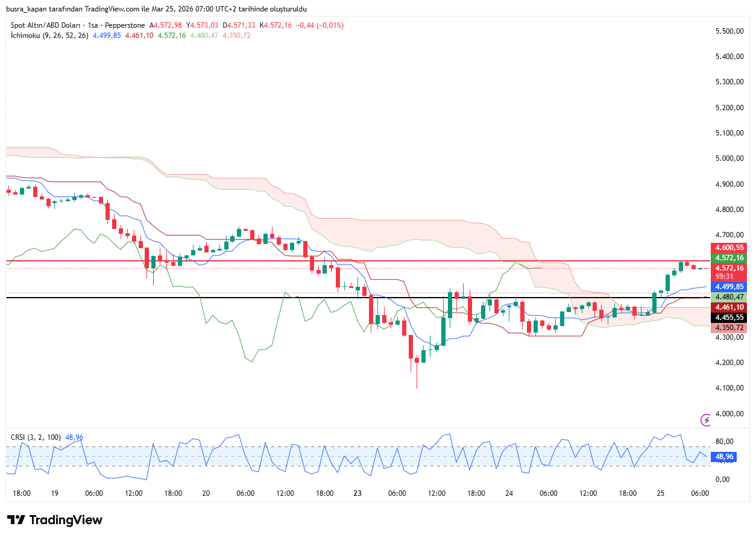Click the 59:31 candle countdown label

724,277
